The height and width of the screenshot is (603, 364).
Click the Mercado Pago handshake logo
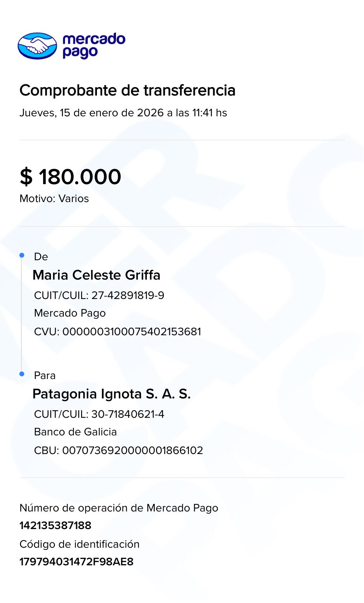[37, 46]
